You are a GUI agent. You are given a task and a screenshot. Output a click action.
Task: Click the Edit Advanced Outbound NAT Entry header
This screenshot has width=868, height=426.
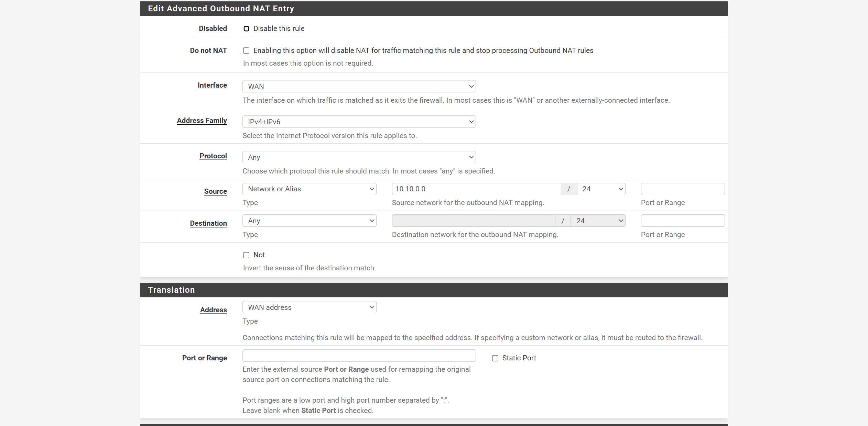[434, 9]
